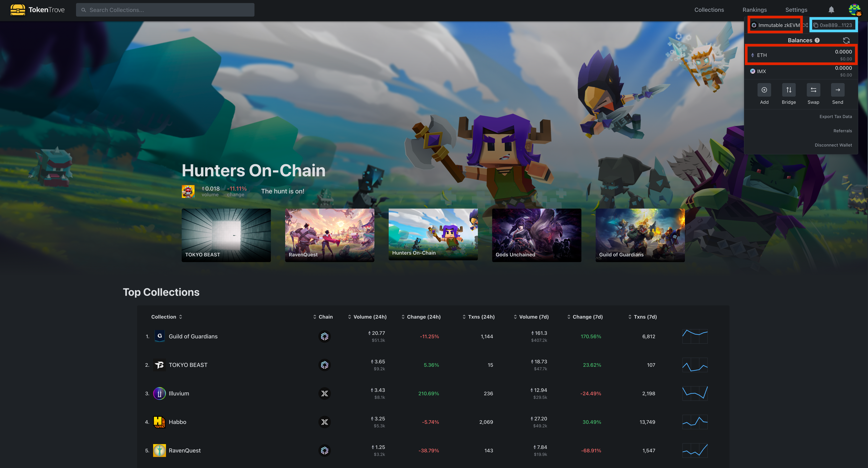Open the notifications bell
Screen dimensions: 868x468
tap(831, 10)
